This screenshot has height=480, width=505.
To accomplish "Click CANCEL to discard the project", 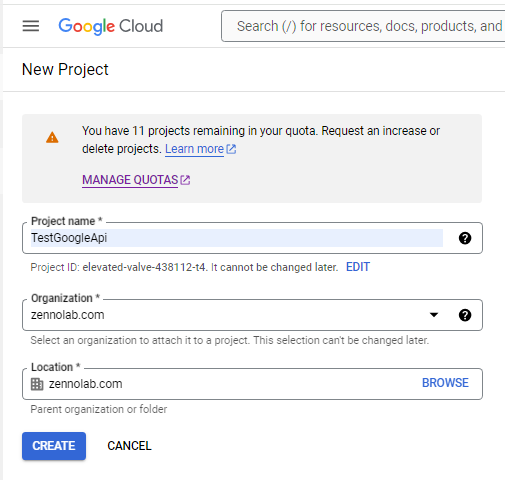I will pyautogui.click(x=129, y=446).
